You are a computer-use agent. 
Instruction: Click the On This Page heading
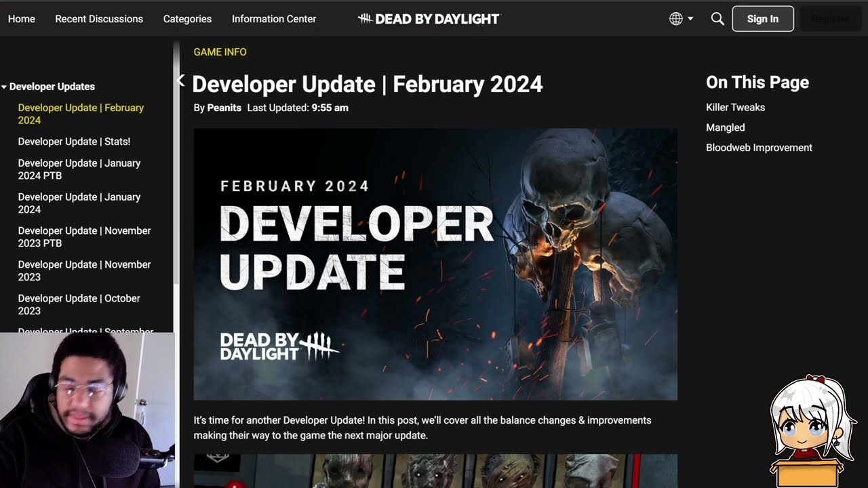(x=757, y=82)
